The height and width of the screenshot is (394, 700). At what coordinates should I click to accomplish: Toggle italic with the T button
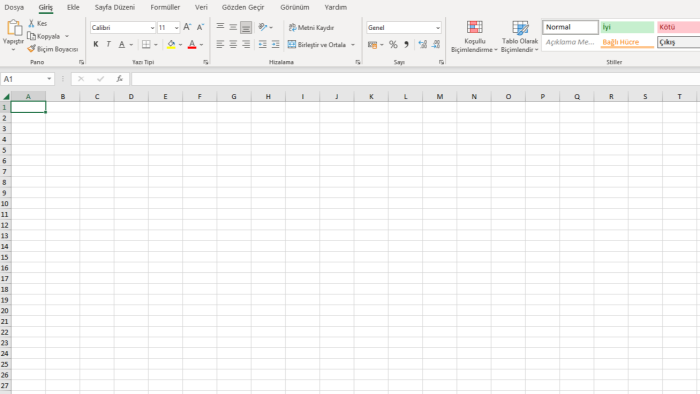108,44
